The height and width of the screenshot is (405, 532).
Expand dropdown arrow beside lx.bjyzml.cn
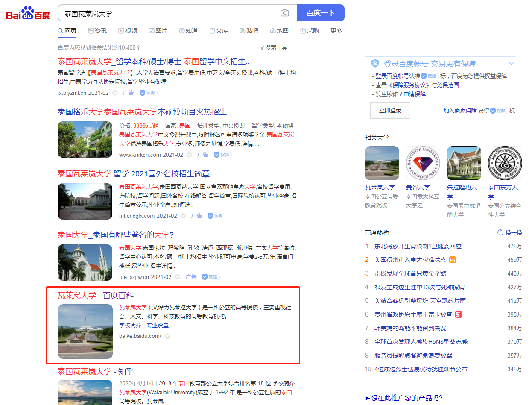115,93
